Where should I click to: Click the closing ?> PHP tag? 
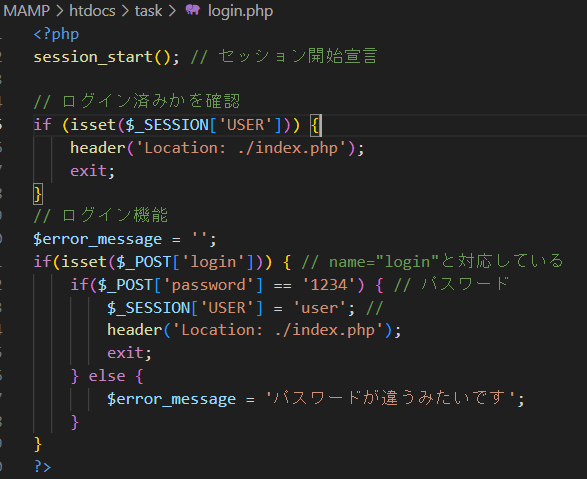point(42,467)
